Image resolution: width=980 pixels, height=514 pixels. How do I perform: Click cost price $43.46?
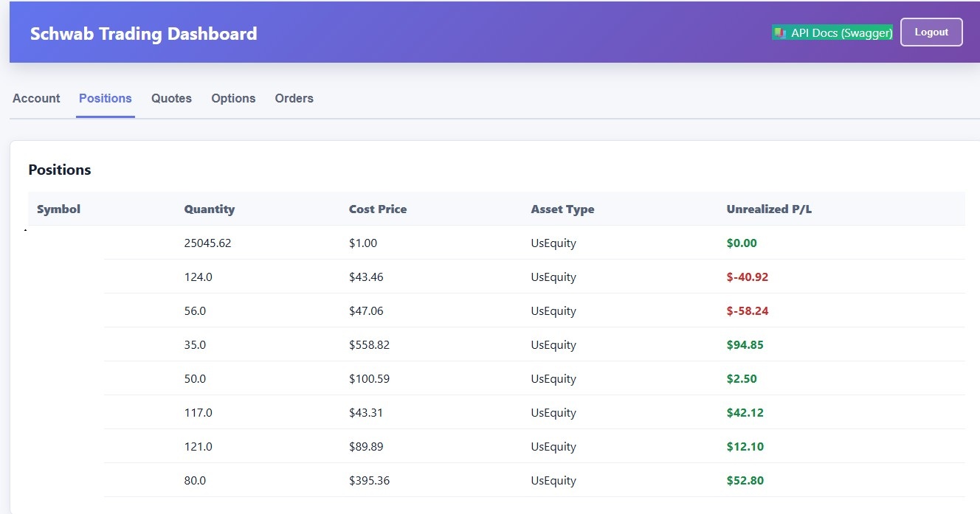pos(366,277)
